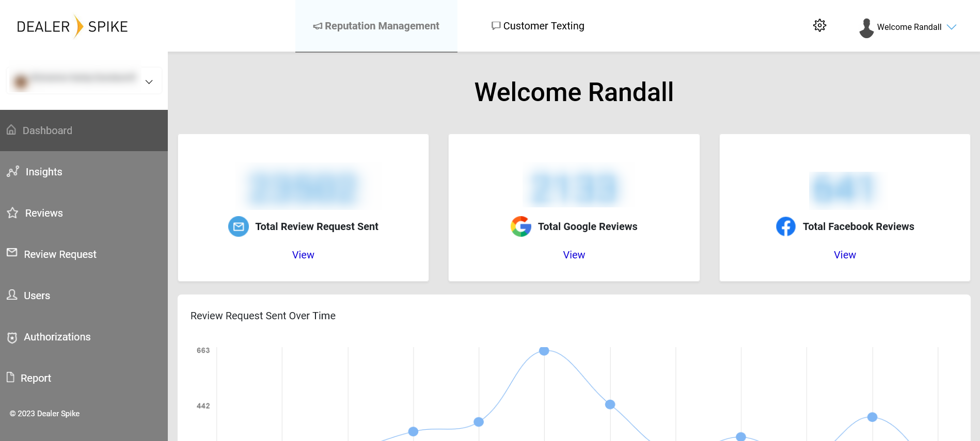
Task: Switch to Reputation Management tab
Action: click(x=376, y=26)
